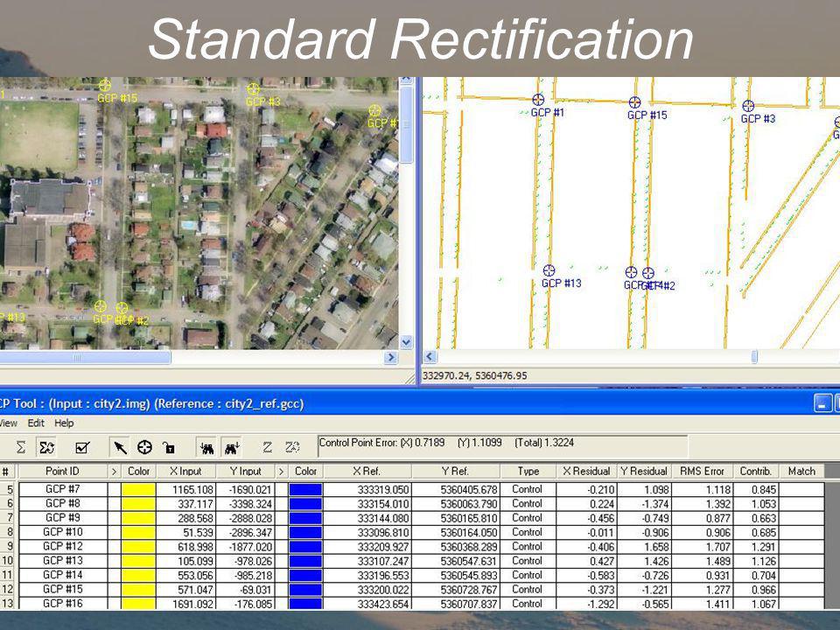The image size is (840, 630).
Task: Click the Z elevation update icon
Action: tap(268, 447)
